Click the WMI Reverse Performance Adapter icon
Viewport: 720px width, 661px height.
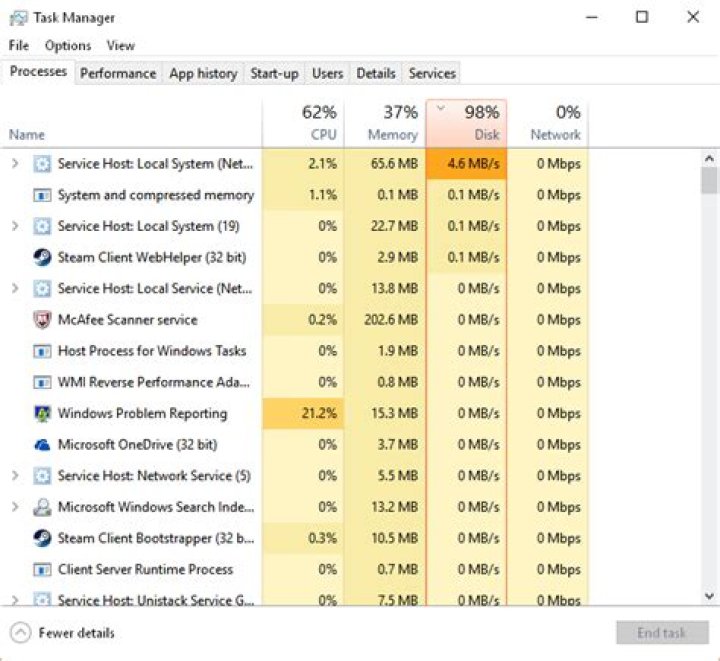(42, 383)
